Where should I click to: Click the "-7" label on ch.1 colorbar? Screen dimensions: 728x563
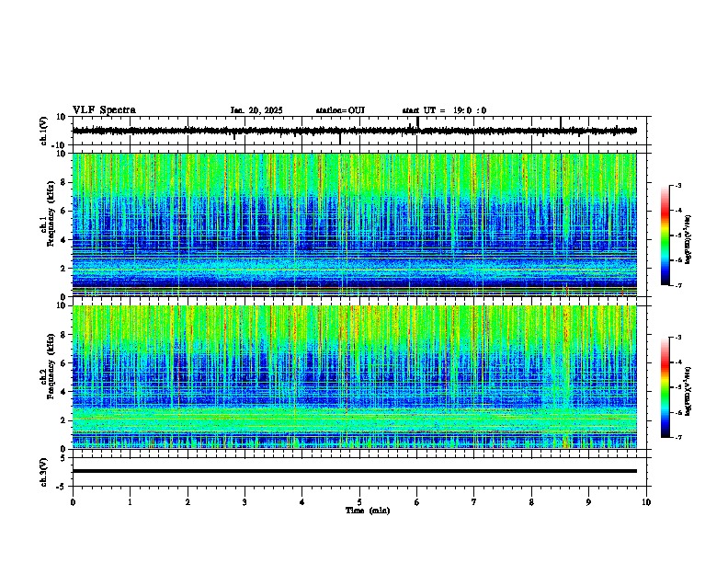tap(677, 285)
